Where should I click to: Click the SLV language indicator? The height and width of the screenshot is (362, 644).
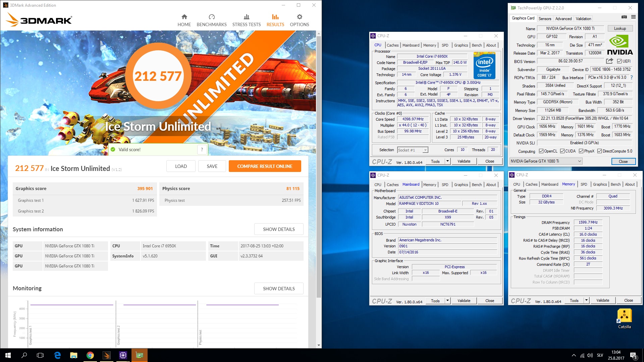pyautogui.click(x=600, y=355)
